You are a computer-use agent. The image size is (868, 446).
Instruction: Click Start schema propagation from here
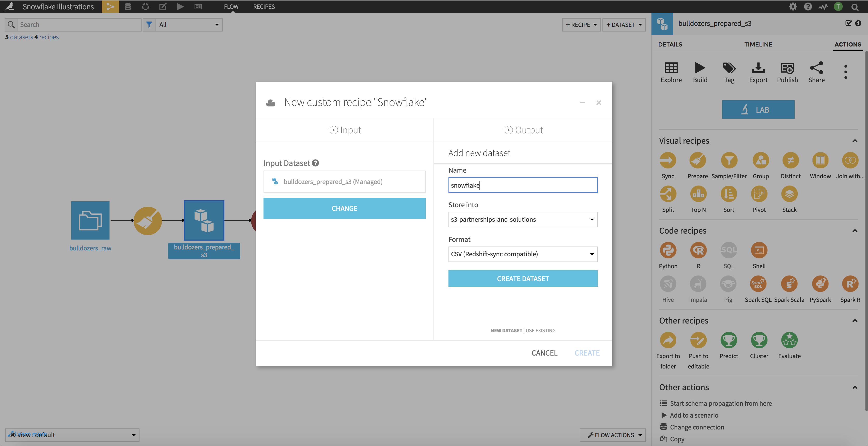[720, 403]
